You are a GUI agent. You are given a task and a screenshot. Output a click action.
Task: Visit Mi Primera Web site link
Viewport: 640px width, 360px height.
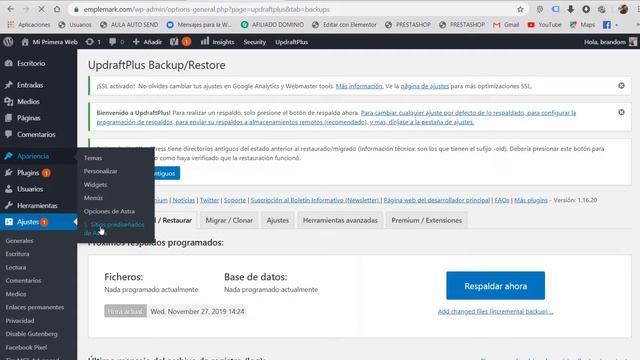(x=49, y=42)
